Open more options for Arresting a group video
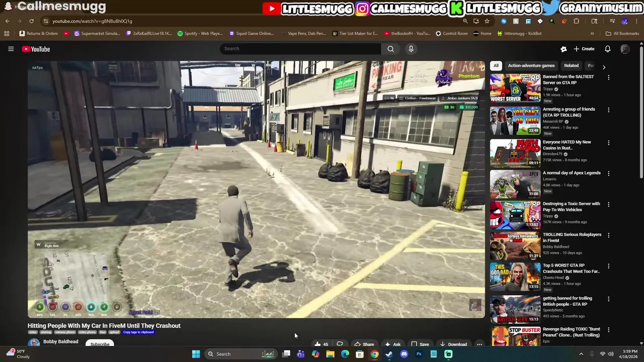Viewport: 644px width, 362px height. click(608, 110)
